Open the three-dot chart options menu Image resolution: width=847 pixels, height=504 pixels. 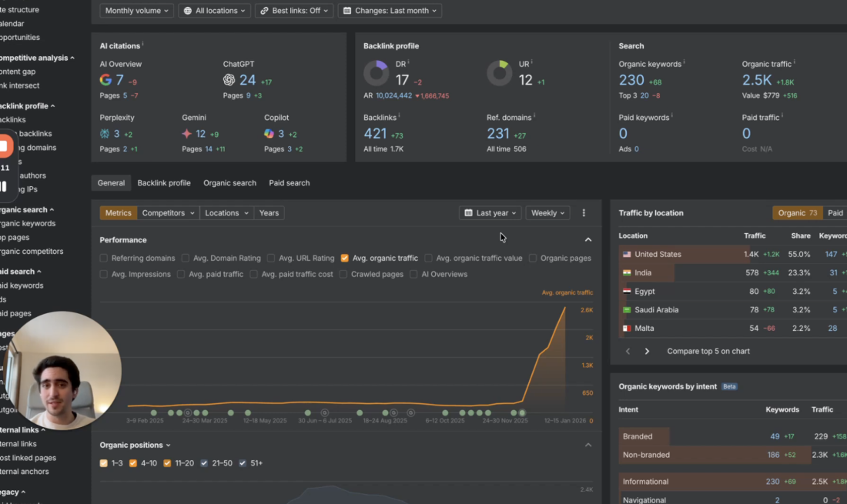tap(584, 213)
